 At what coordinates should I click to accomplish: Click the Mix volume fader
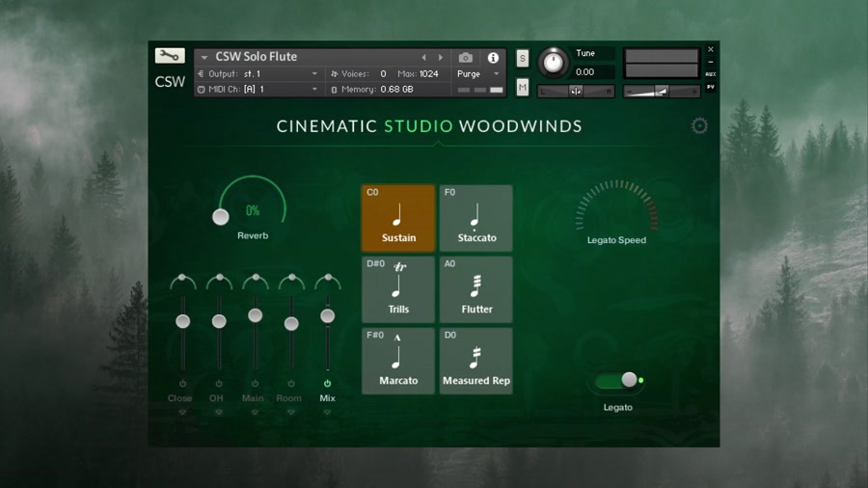328,316
